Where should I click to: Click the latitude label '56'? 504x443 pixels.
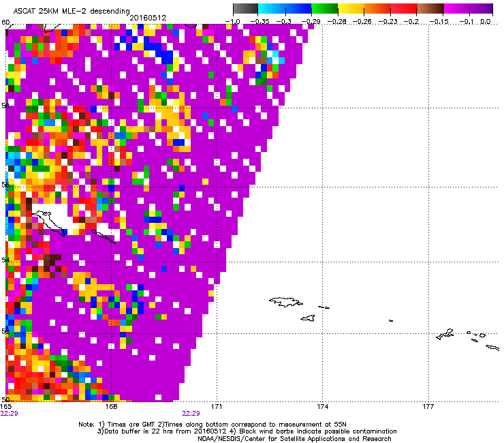coord(5,185)
